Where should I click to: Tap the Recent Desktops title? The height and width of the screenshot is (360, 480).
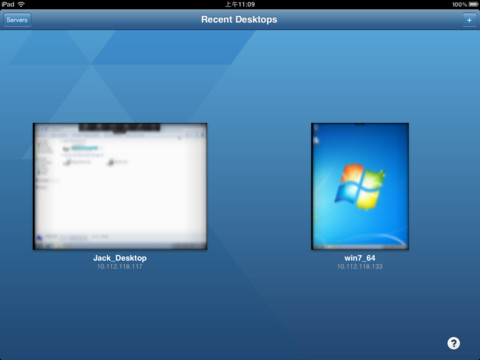tap(239, 20)
